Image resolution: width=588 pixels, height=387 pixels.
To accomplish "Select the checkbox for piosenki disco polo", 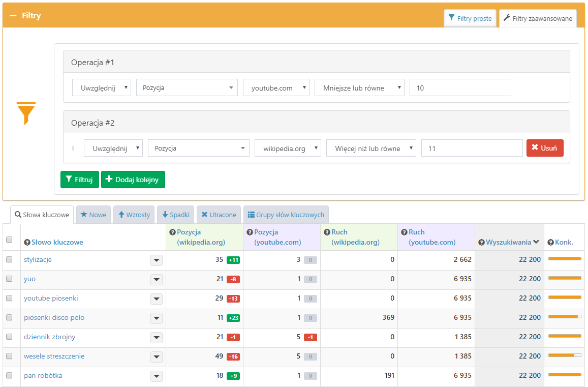I will pos(9,317).
